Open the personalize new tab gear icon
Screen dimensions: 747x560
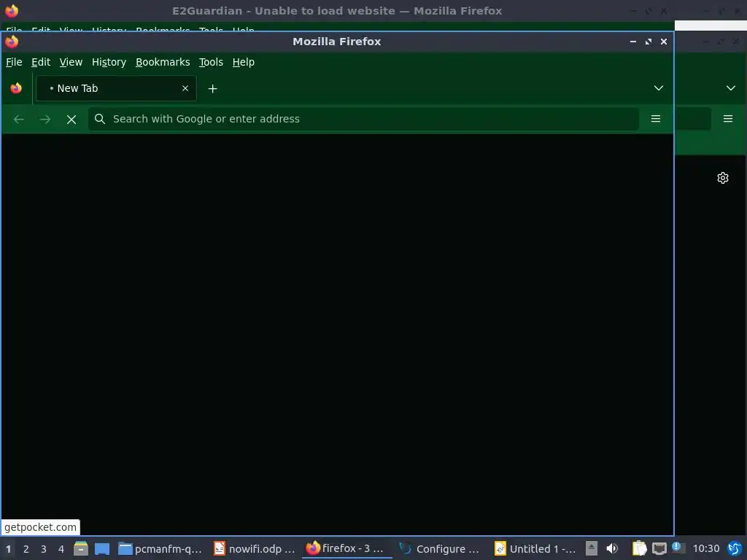click(x=723, y=178)
